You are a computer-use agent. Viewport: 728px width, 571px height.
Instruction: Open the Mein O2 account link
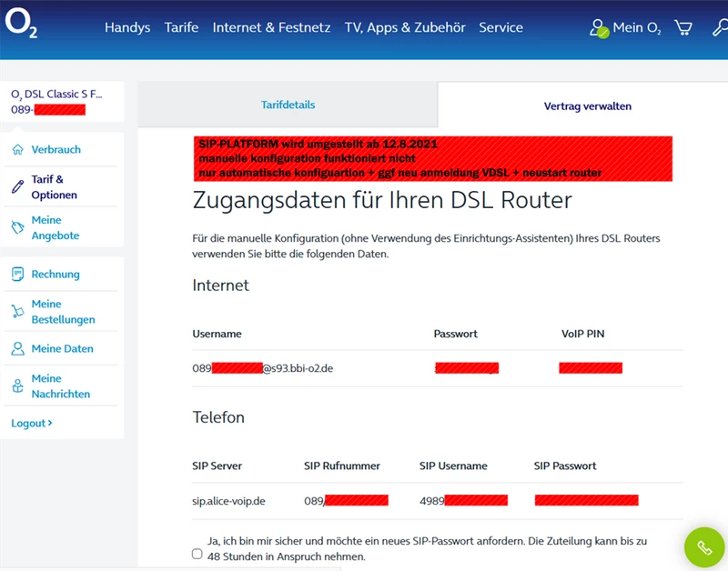click(636, 28)
